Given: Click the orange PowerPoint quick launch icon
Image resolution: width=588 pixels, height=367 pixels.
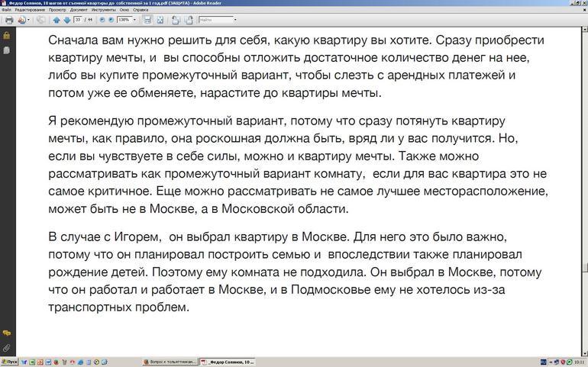Looking at the screenshot, I should pos(40,362).
